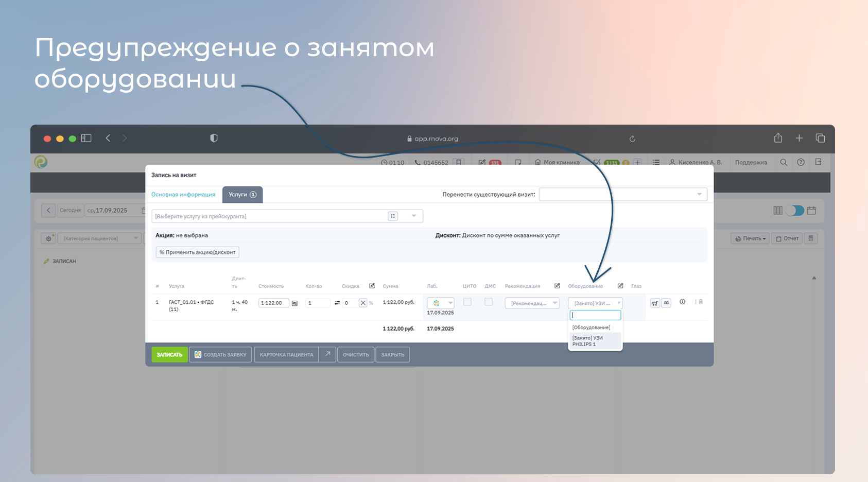Image resolution: width=868 pixels, height=482 pixels.
Task: Switch to the Основная информация tab
Action: click(x=183, y=195)
